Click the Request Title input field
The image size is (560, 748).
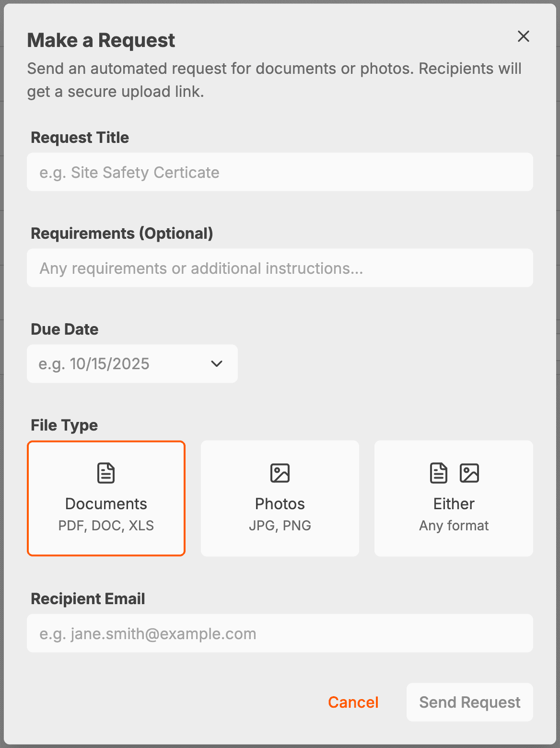pyautogui.click(x=280, y=172)
